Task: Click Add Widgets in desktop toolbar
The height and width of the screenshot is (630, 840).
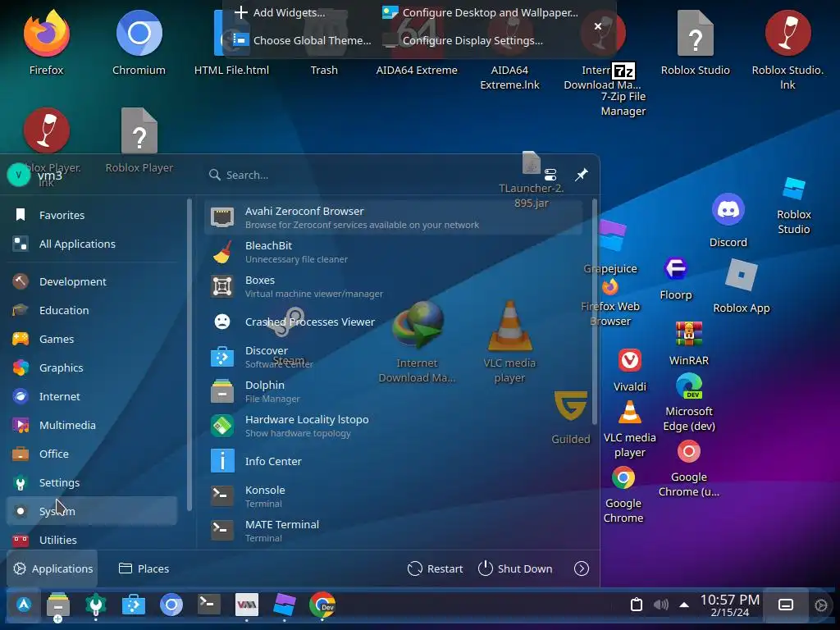Action: (x=280, y=12)
